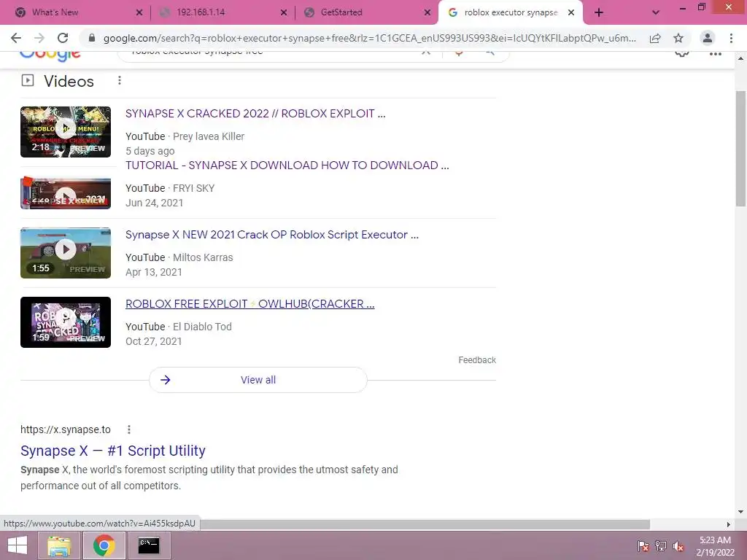The image size is (747, 560).
Task: Open ROBLOX FREE EXPLOIT OWLHUB link
Action: click(250, 304)
